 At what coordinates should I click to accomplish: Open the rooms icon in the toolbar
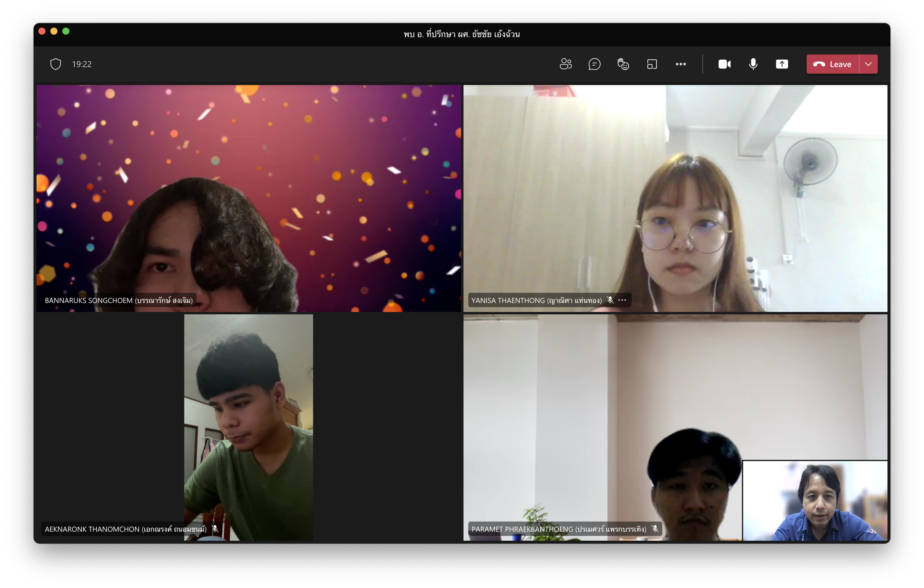click(x=652, y=64)
